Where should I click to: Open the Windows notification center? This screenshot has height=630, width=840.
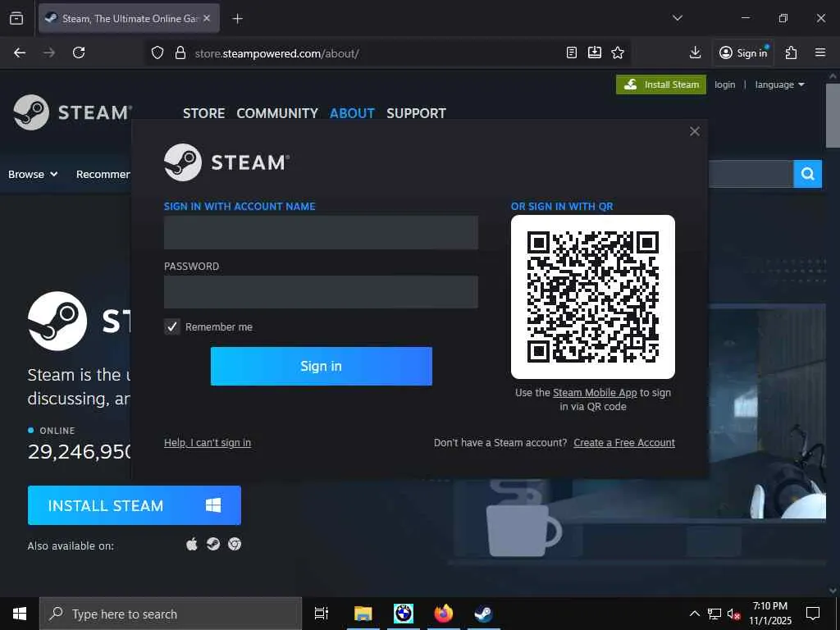tap(813, 614)
